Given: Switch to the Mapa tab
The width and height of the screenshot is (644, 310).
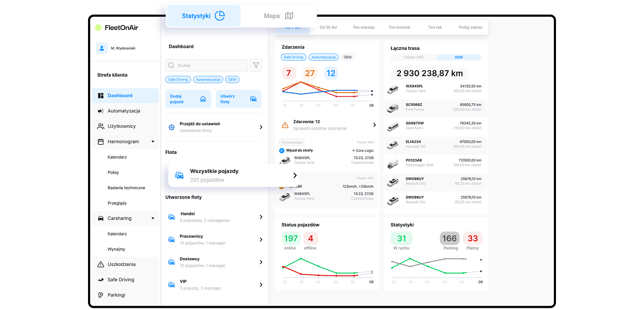Looking at the screenshot, I should (x=278, y=16).
